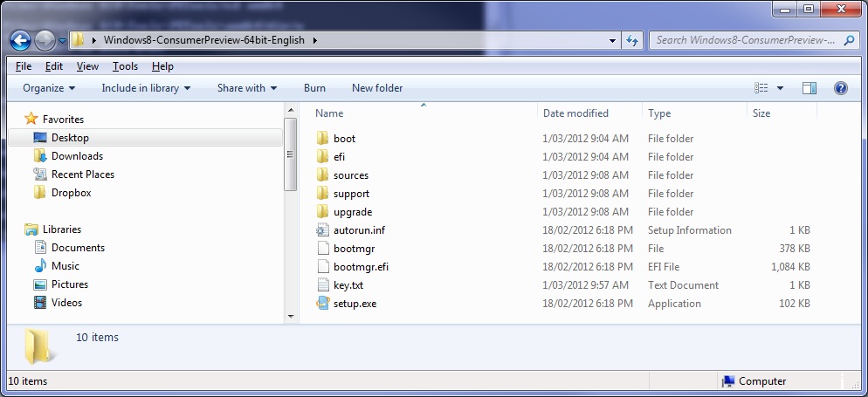
Task: Click the Documents library icon
Action: coord(40,247)
